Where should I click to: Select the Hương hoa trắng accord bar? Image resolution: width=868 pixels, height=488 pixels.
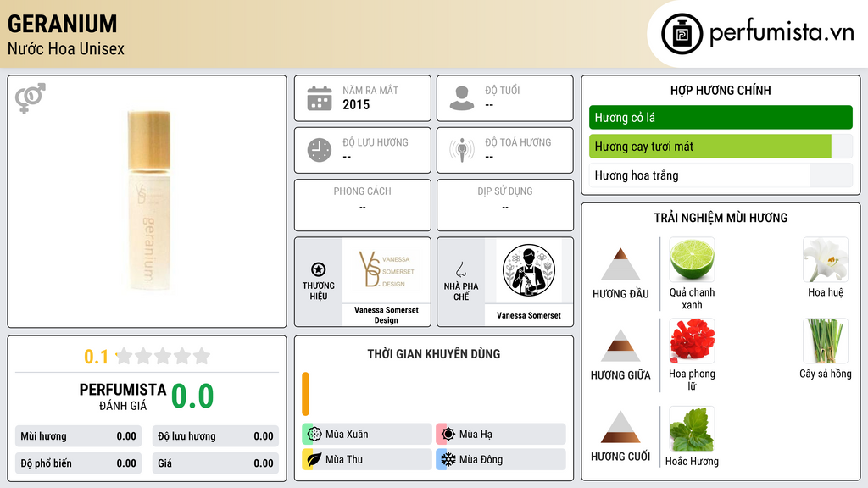click(721, 175)
